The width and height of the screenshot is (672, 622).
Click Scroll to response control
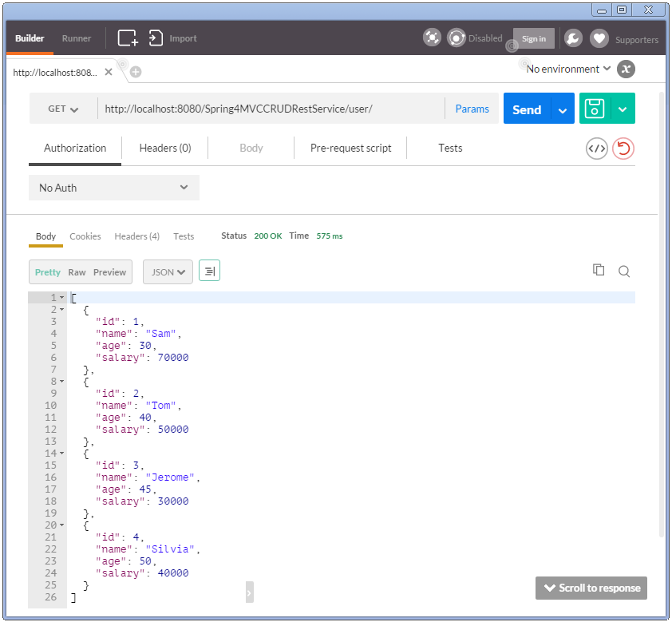tap(591, 588)
